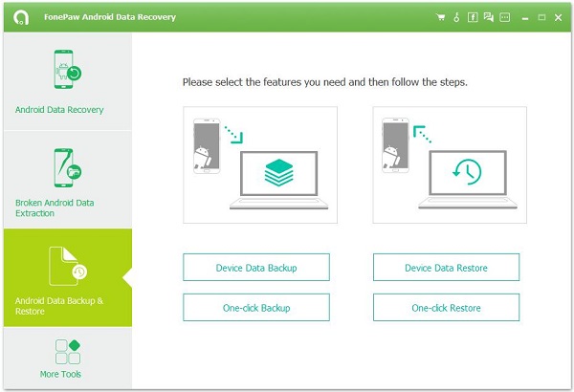Click the shopping cart purchase icon
Screen dimensions: 574x392
tap(440, 17)
